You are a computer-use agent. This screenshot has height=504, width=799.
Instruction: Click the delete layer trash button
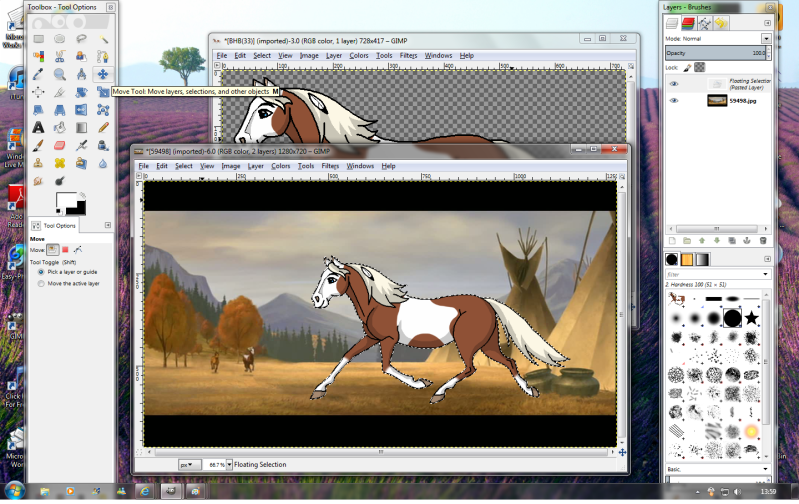tap(763, 241)
